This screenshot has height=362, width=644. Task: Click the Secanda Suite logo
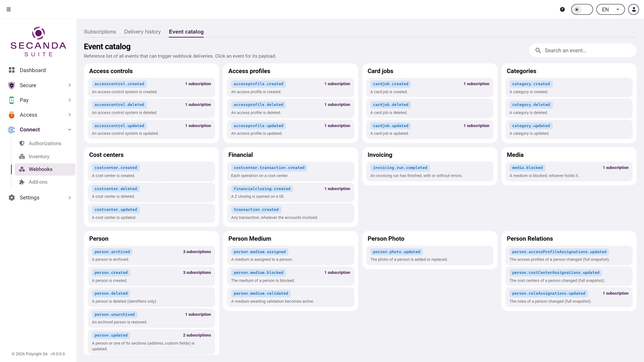point(38,42)
